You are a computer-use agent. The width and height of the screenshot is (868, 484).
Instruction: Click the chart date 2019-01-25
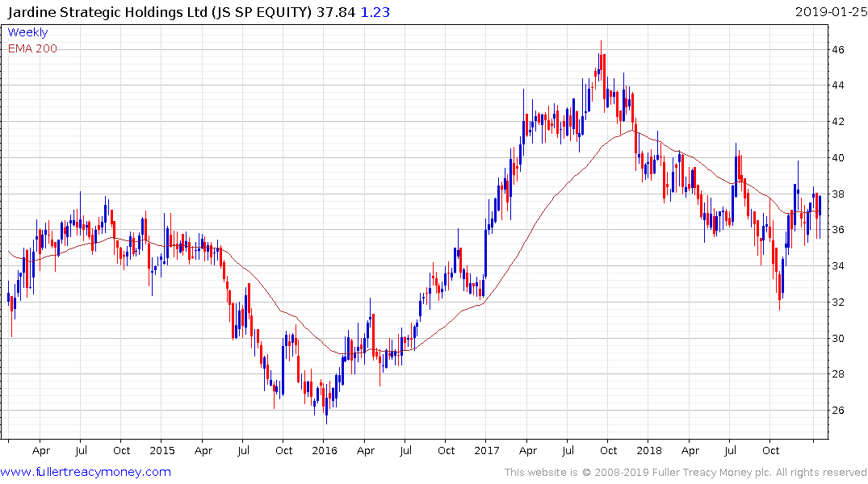pos(831,11)
